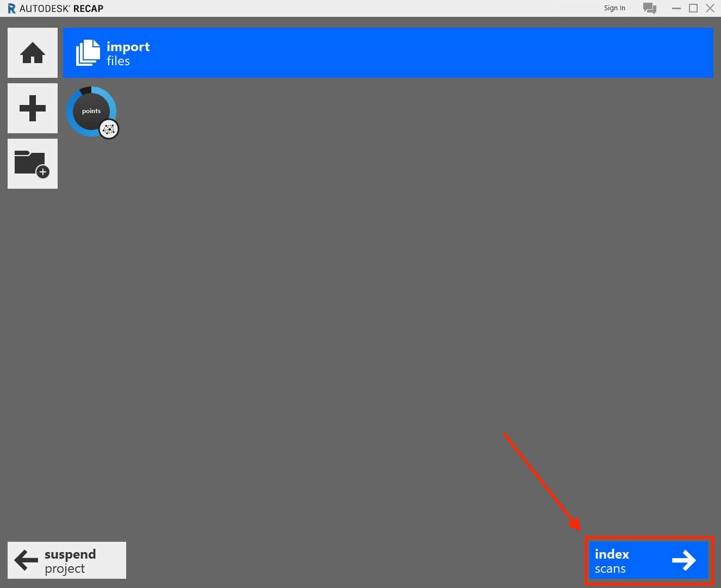The width and height of the screenshot is (721, 588).
Task: Close the ReCap window
Action: click(x=710, y=8)
